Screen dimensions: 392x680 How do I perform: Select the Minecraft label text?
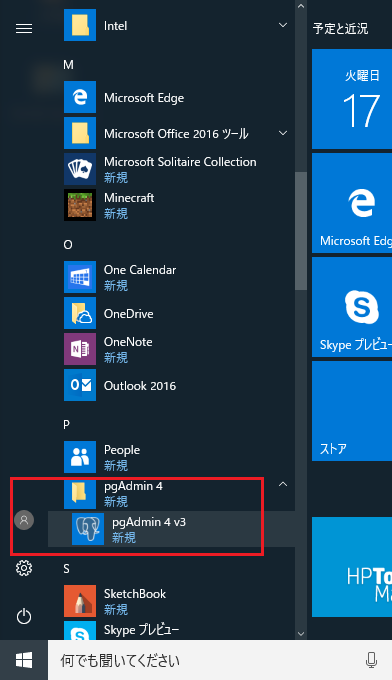point(129,198)
